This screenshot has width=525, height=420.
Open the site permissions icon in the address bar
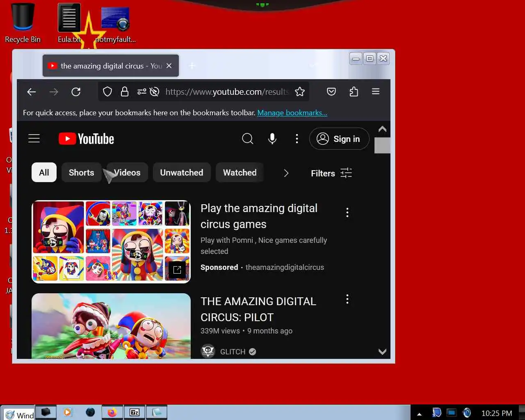pyautogui.click(x=142, y=92)
